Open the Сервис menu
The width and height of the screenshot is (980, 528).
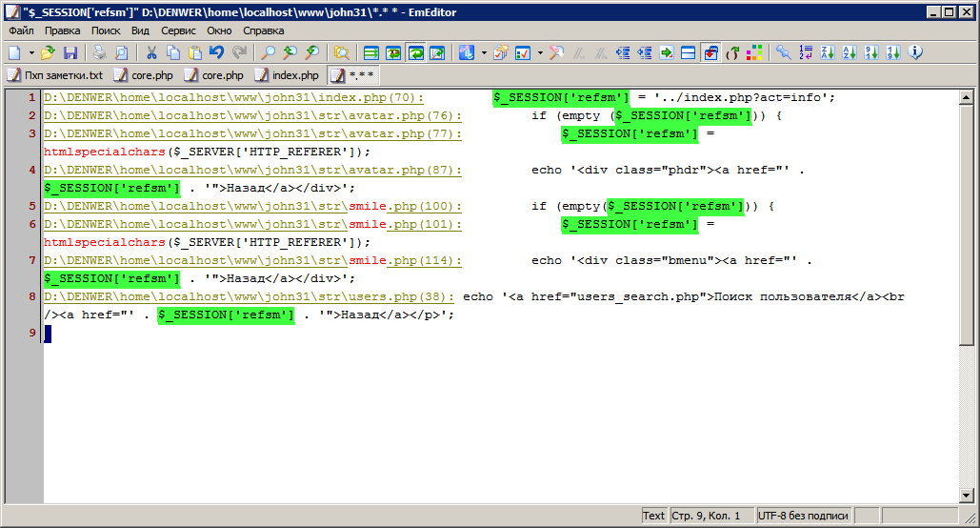pos(178,30)
